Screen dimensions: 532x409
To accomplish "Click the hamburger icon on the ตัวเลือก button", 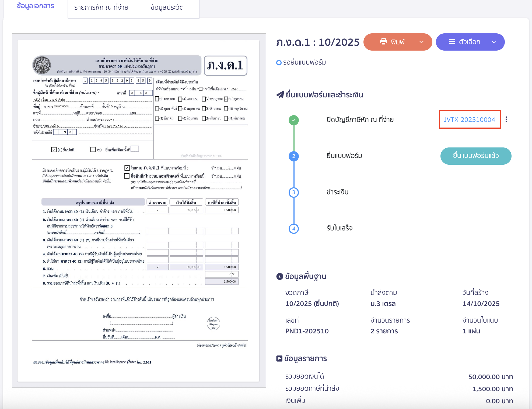I will click(x=452, y=42).
